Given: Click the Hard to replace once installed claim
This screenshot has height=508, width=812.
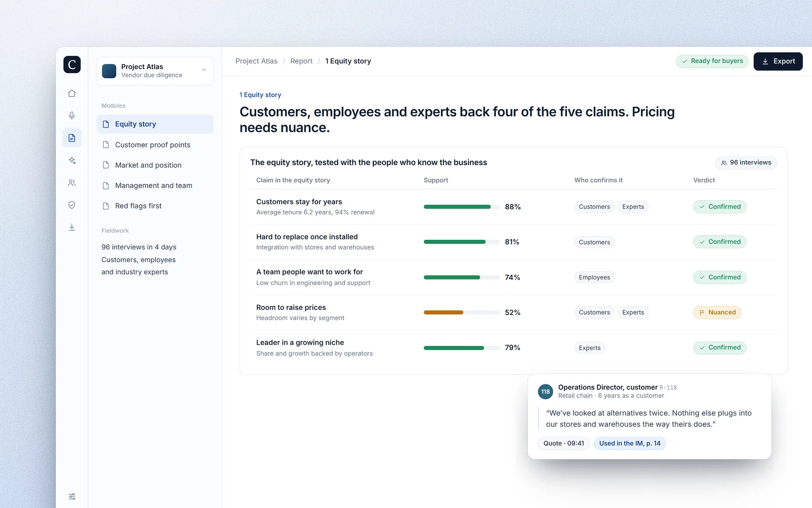Looking at the screenshot, I should pyautogui.click(x=307, y=237).
